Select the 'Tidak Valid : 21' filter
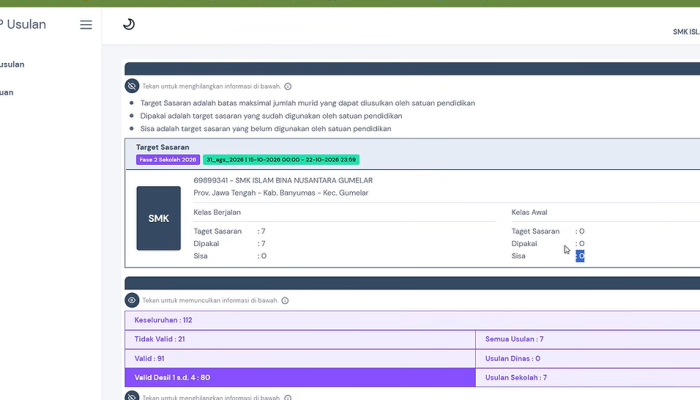Viewport: 700px width, 400px height. (300, 339)
